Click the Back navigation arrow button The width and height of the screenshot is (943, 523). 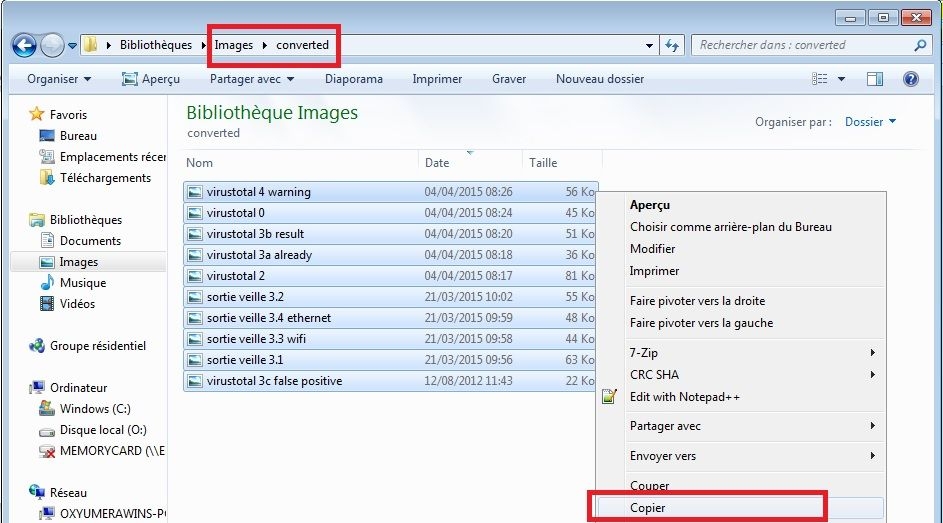coord(24,45)
